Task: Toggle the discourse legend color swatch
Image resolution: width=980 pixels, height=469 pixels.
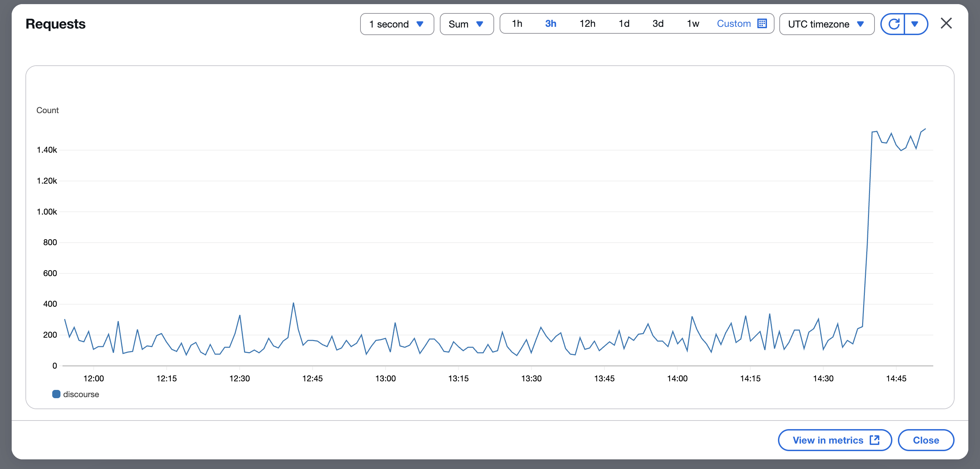Action: coord(56,394)
